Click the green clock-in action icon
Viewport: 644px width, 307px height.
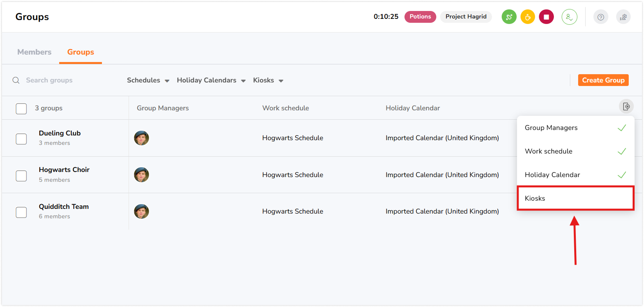click(x=509, y=17)
